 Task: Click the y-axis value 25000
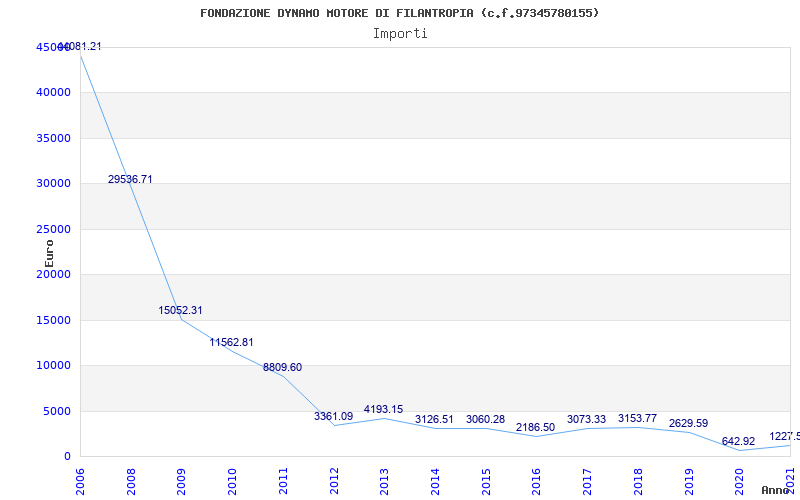point(53,229)
